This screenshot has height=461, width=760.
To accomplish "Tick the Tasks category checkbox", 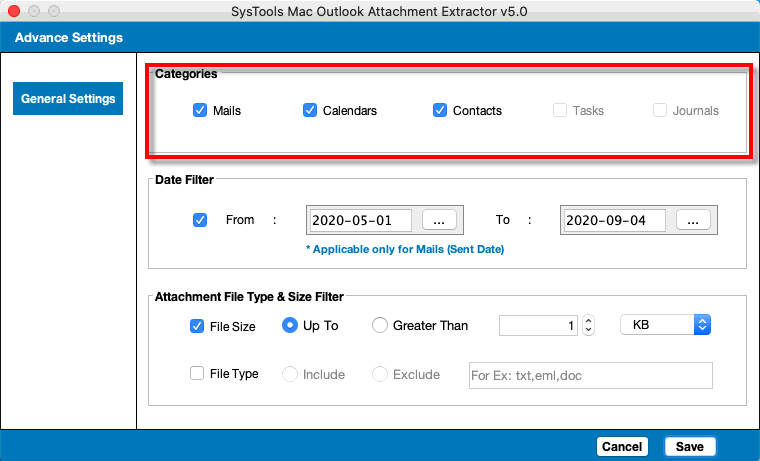I will coord(560,111).
